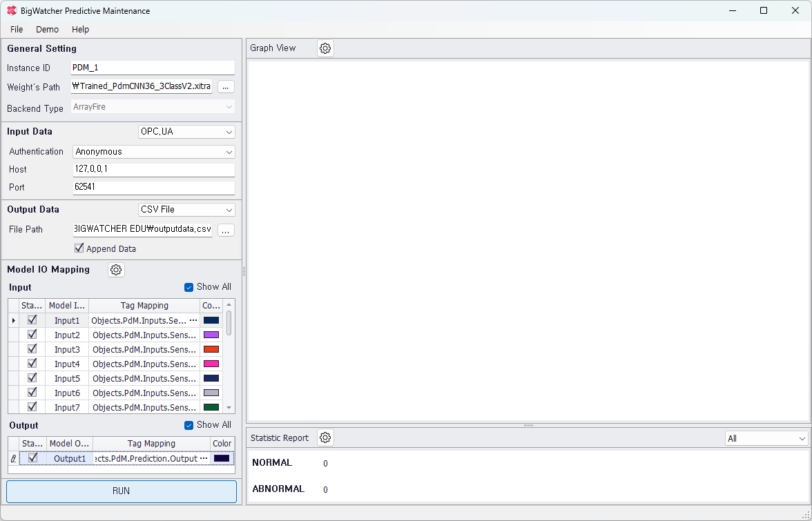Click the BigWatcher app logo icon
Viewport: 812px width, 521px height.
pyautogui.click(x=12, y=11)
